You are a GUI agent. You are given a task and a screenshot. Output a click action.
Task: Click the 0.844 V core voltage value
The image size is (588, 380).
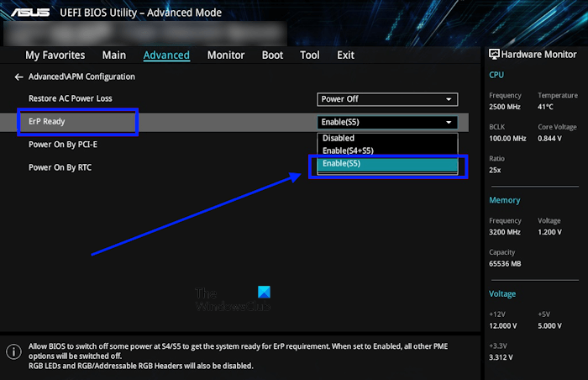(x=549, y=139)
